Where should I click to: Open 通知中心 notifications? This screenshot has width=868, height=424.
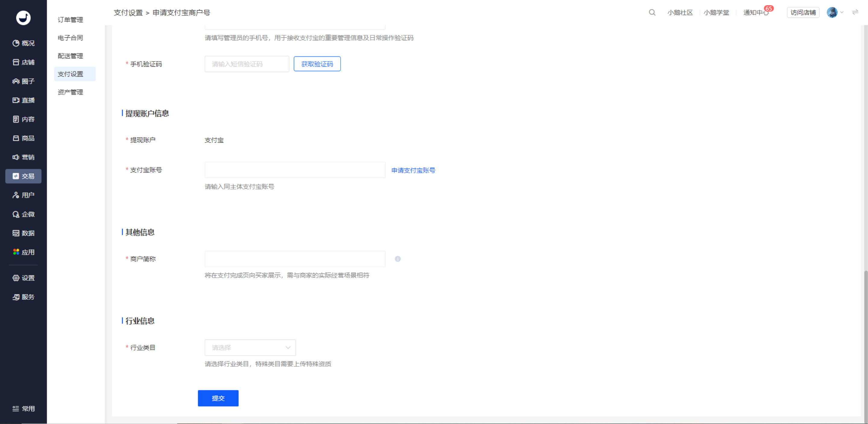tap(756, 12)
